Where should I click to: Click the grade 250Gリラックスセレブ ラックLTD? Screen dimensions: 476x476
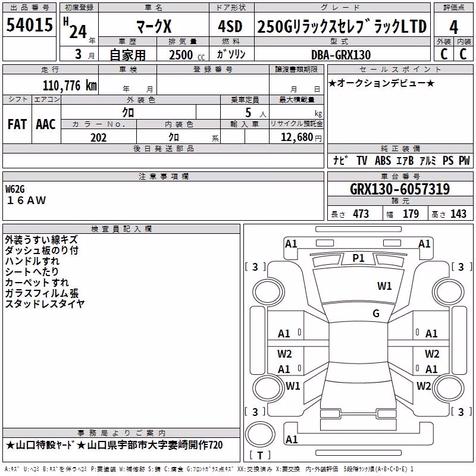(x=342, y=26)
